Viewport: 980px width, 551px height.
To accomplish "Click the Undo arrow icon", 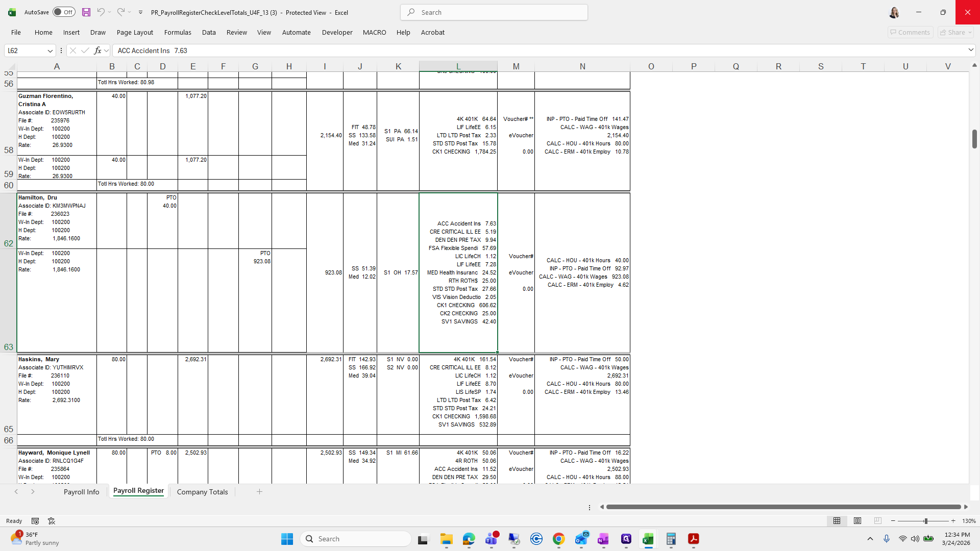I will click(x=101, y=12).
